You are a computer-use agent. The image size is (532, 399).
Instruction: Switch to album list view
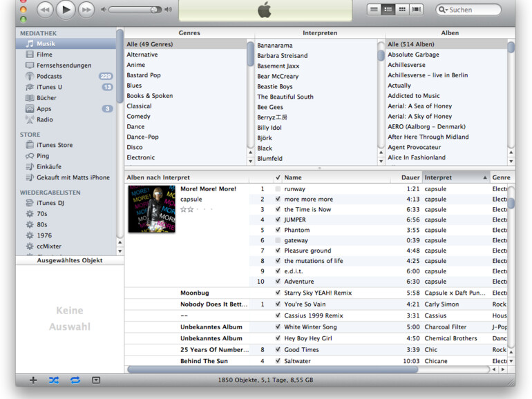click(x=388, y=10)
